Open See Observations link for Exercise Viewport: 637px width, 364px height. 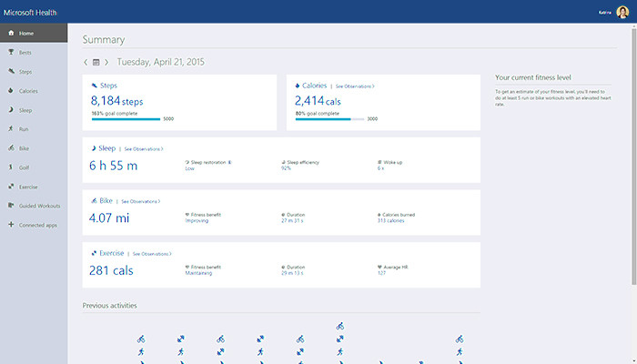click(x=152, y=254)
